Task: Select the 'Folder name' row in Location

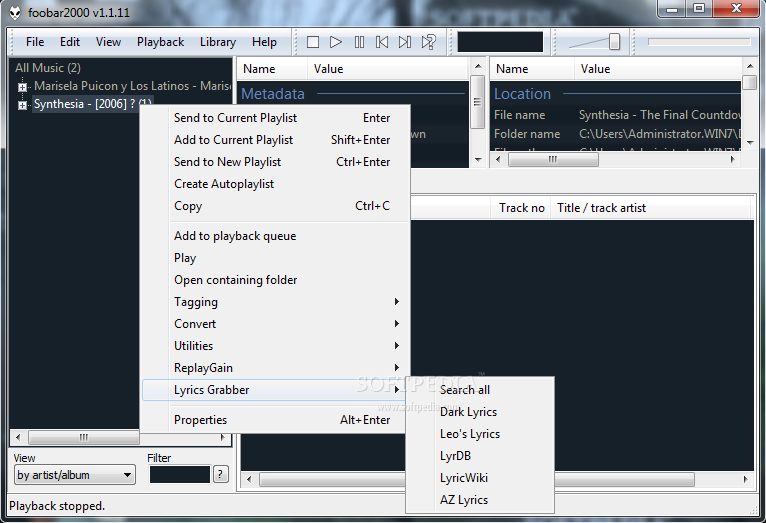Action: click(x=616, y=134)
